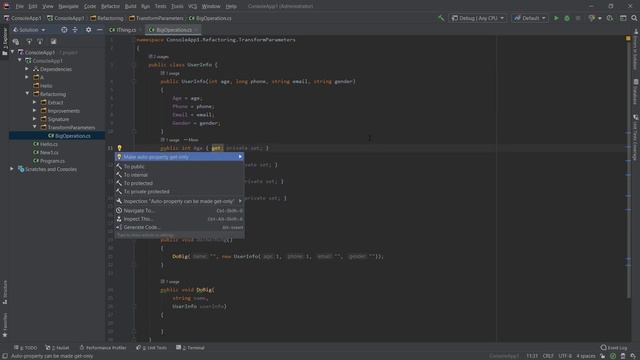Screen dimensions: 640x360
Task: Click the green inspection status icon in status bar
Action: [613, 356]
